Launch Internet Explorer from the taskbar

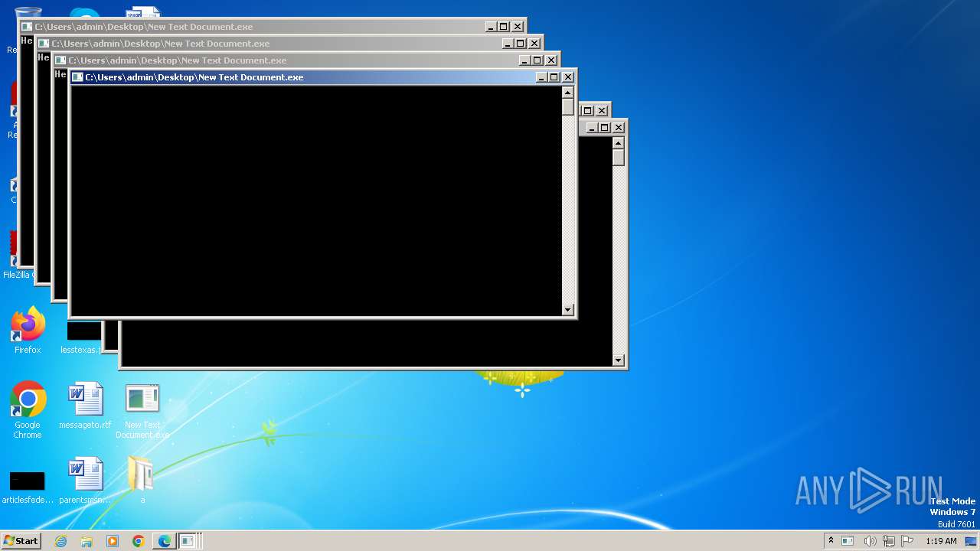(61, 541)
